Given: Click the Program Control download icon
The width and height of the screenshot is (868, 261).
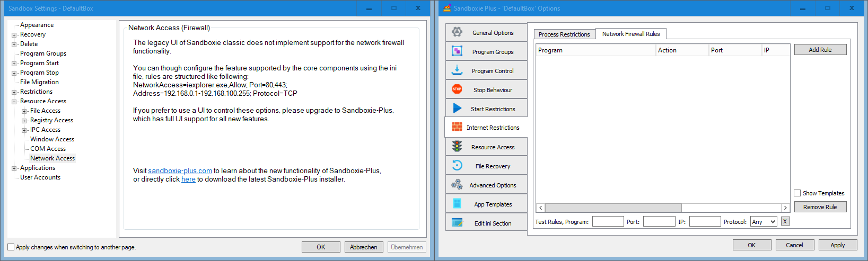Looking at the screenshot, I should click(457, 70).
